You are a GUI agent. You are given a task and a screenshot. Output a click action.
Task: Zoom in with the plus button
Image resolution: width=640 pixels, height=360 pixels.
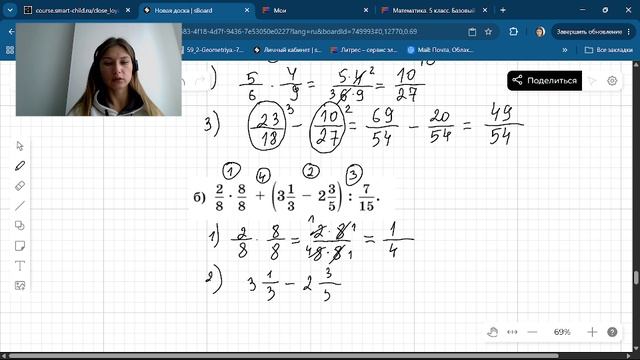tap(592, 332)
